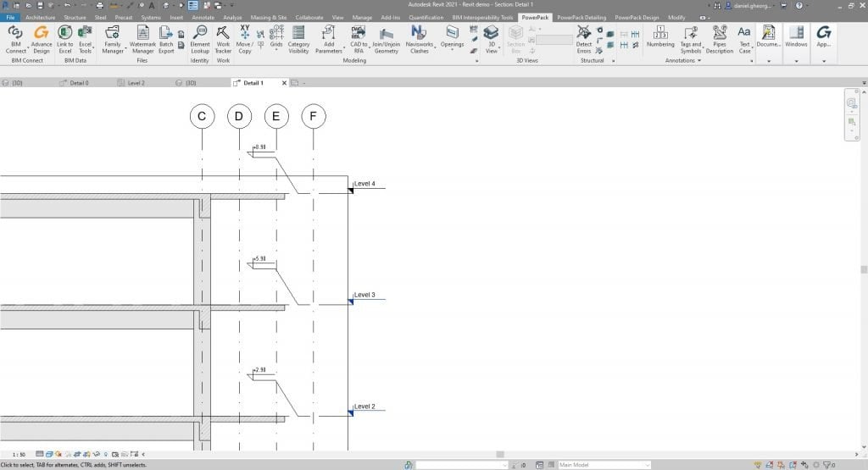Open Excel Tools in BIM Data
The image size is (868, 470).
[x=86, y=39]
